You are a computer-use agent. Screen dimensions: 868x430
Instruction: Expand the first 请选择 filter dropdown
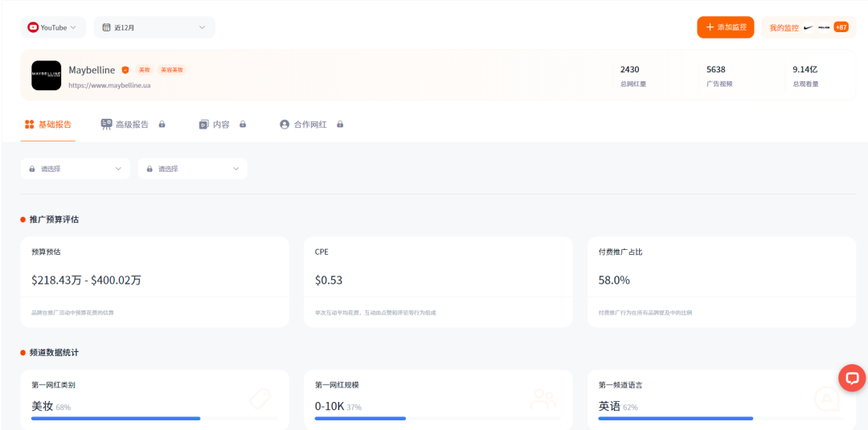[75, 169]
